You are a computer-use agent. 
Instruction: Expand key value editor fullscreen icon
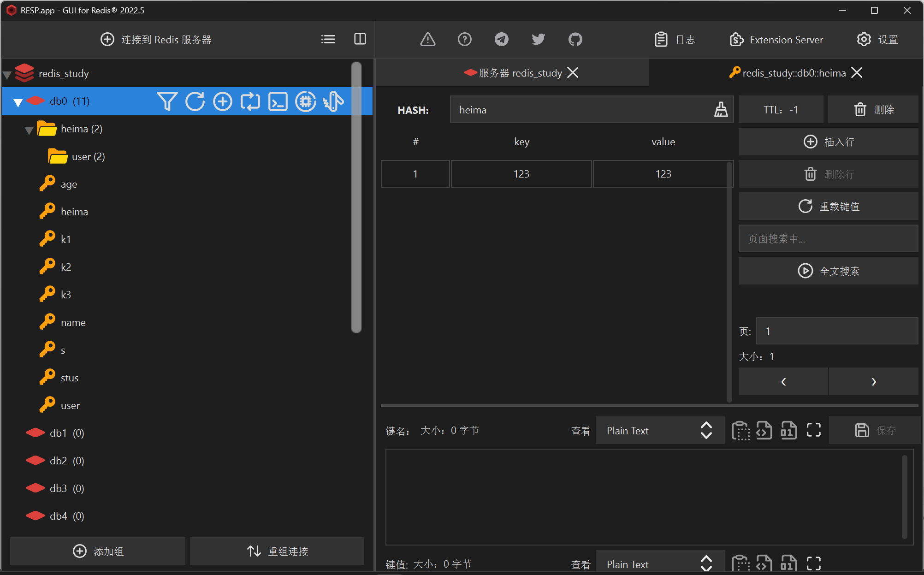pos(814,563)
